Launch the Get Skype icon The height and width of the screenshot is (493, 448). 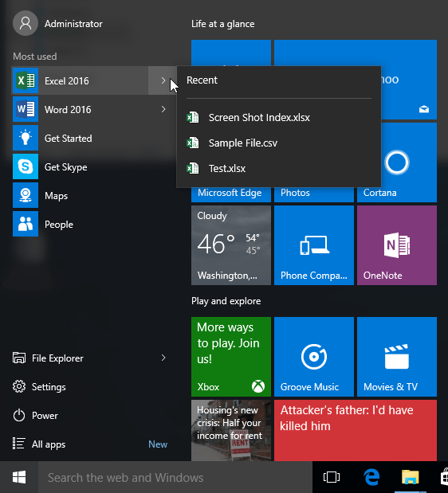coord(26,166)
